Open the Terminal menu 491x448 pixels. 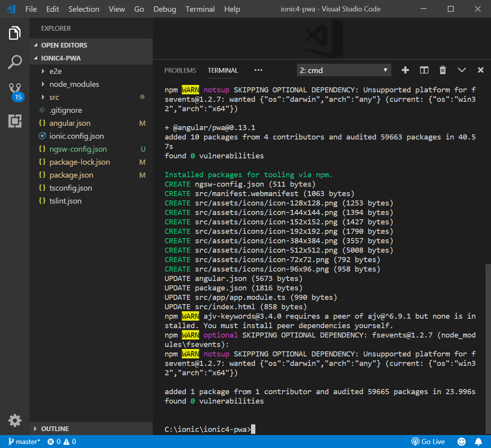pos(200,9)
